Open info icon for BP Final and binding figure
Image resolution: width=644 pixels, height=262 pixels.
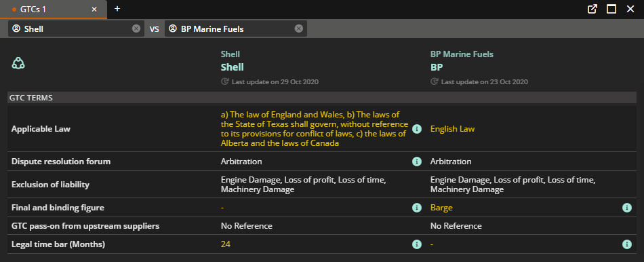627,208
